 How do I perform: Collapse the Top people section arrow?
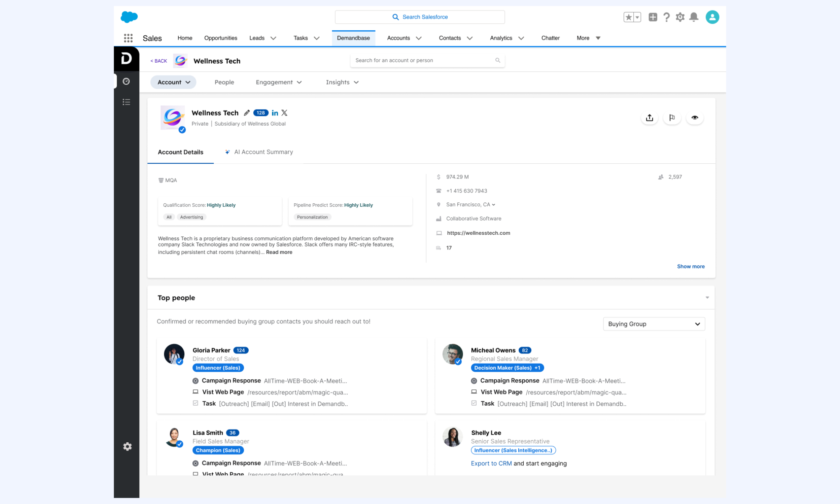tap(707, 298)
